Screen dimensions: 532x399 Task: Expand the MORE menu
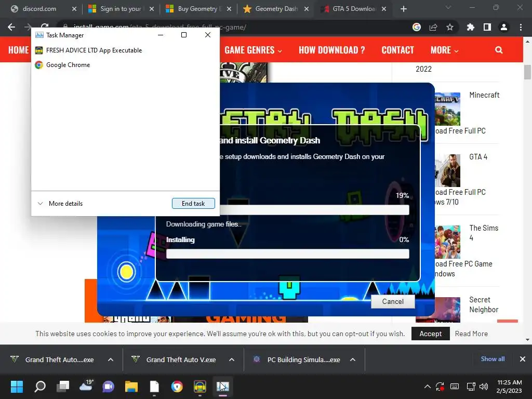coord(445,50)
